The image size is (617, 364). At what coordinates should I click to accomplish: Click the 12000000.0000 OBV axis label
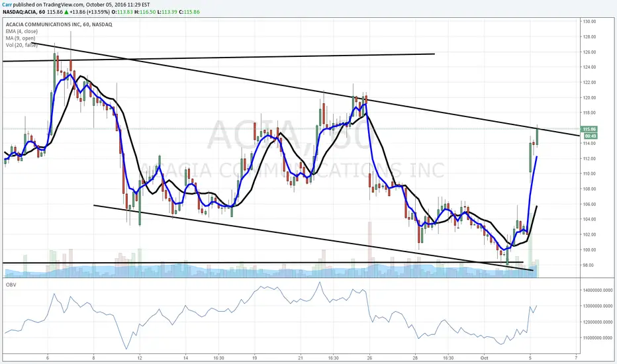click(598, 322)
